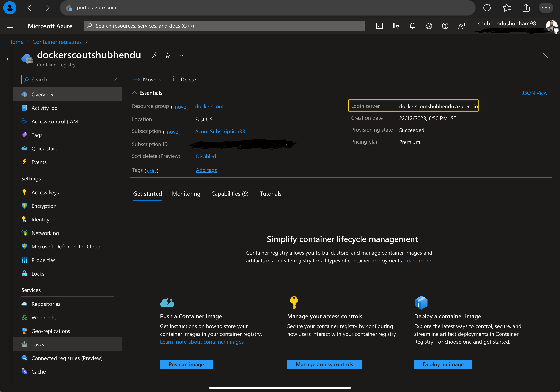The height and width of the screenshot is (392, 560).
Task: Open Microsoft Defender for Cloud
Action: click(x=67, y=247)
